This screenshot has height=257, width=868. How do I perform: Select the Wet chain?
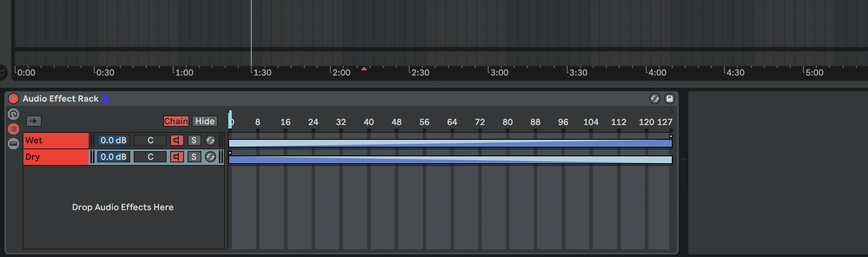pyautogui.click(x=56, y=140)
